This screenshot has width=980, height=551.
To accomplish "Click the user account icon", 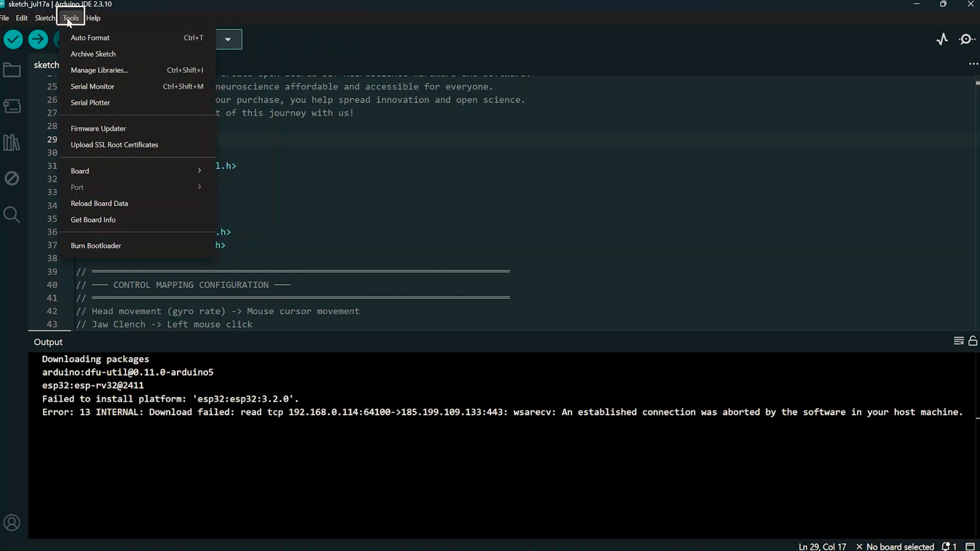I will click(x=12, y=523).
